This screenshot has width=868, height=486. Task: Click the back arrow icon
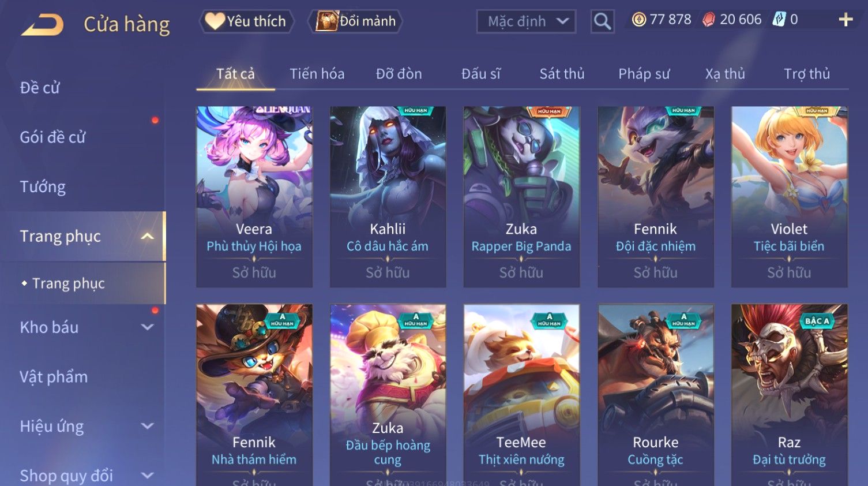tap(42, 25)
